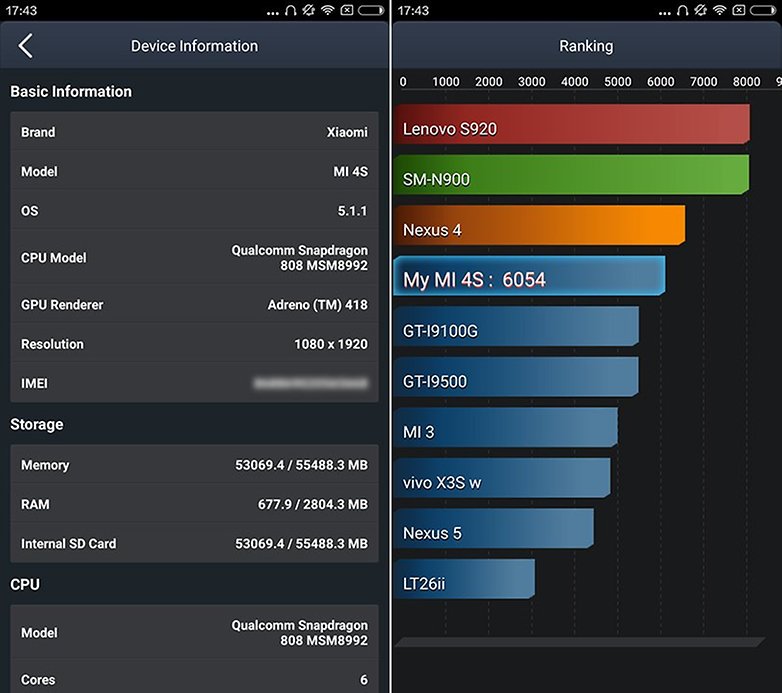Tap the RAM row showing 677.9 / 2804.3 MB

tap(195, 504)
